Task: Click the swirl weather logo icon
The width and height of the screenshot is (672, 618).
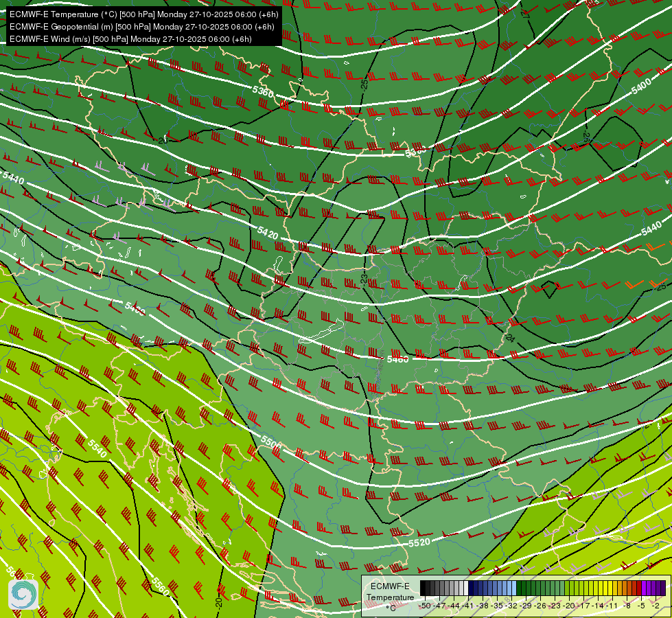Action: tap(23, 595)
